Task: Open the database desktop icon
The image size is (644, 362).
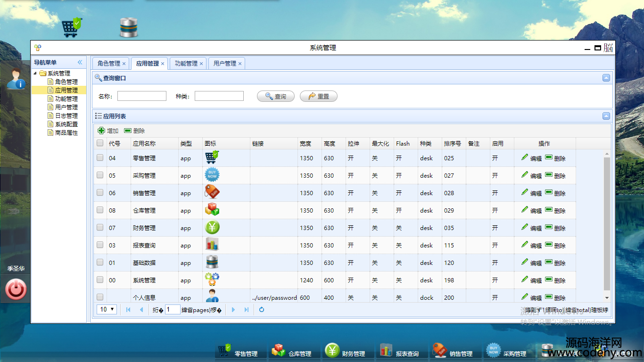Action: (128, 28)
